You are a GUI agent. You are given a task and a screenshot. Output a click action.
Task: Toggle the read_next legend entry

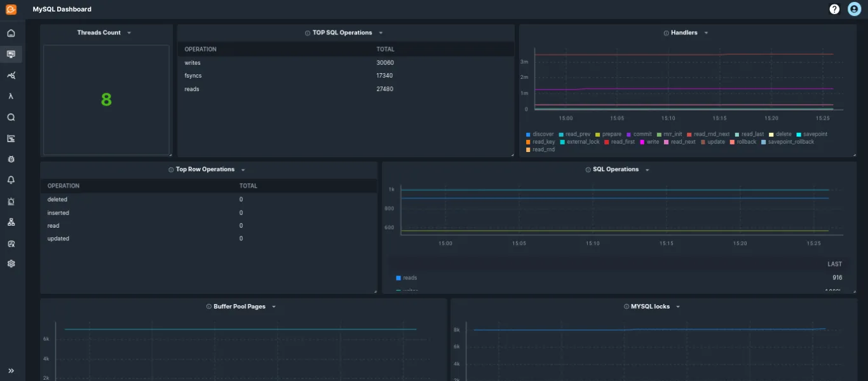click(680, 142)
